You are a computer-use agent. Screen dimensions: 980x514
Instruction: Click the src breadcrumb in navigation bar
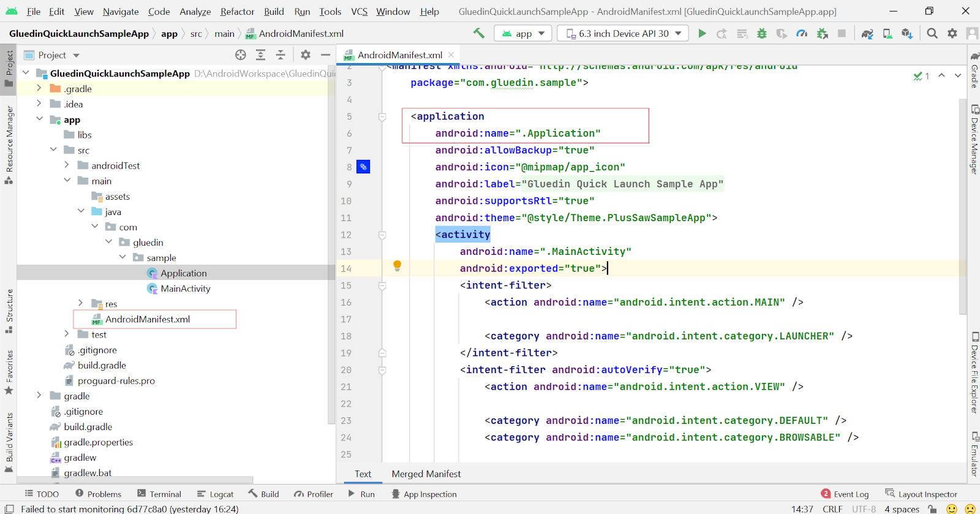[x=196, y=34]
